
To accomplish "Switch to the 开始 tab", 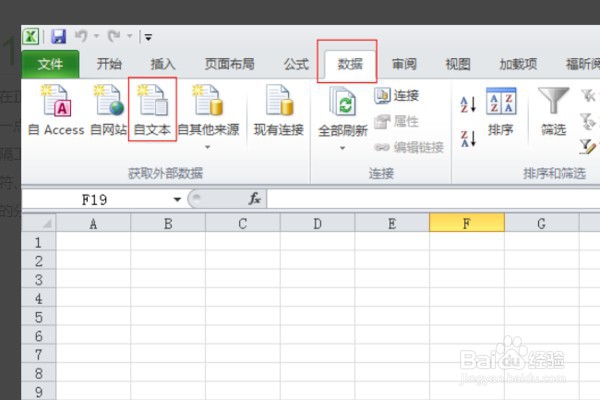I will pos(109,64).
